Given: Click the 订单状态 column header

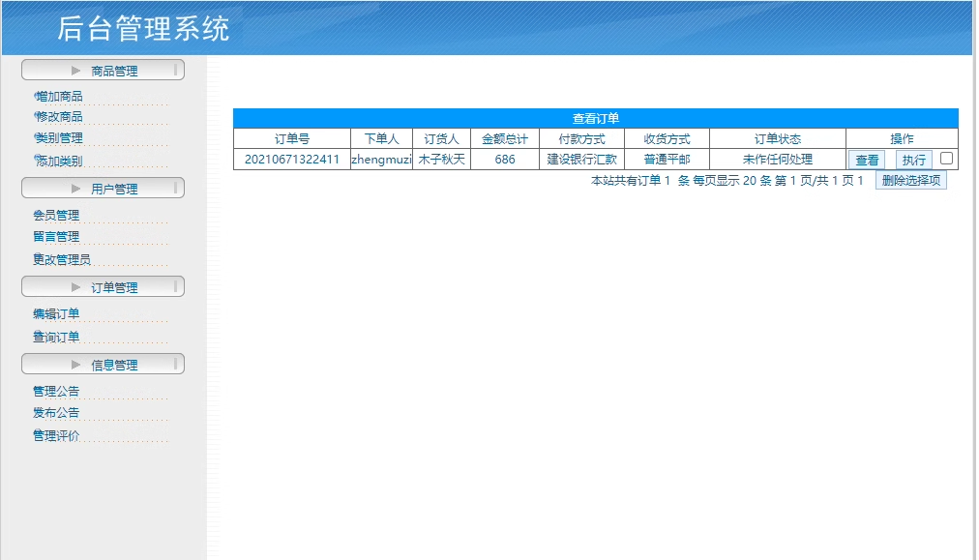Looking at the screenshot, I should pos(778,138).
